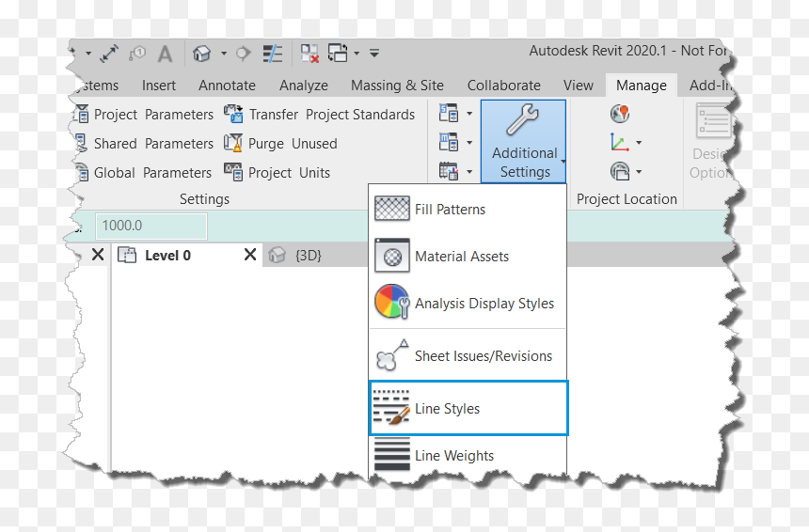The height and width of the screenshot is (532, 809).
Task: Switch to the {3D} view tab
Action: pyautogui.click(x=308, y=255)
